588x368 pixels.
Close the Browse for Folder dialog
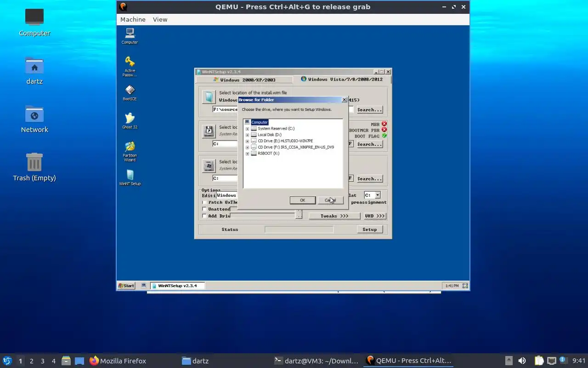click(x=345, y=100)
